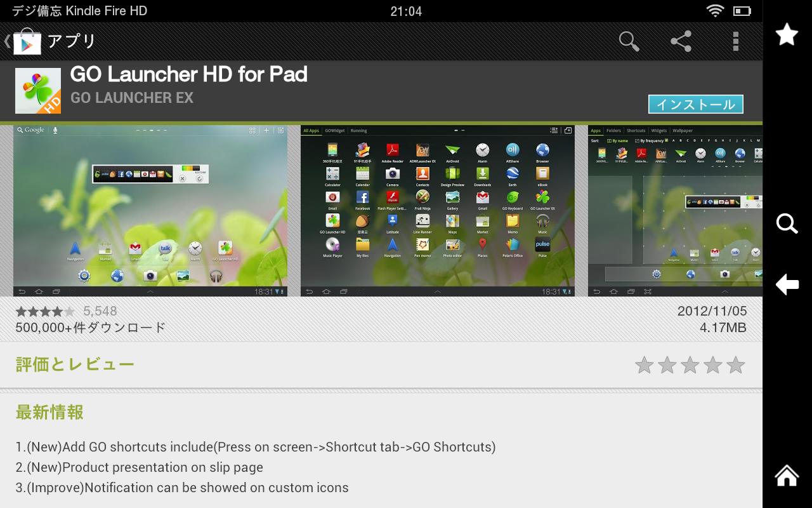This screenshot has width=812, height=508.
Task: Tap the 4.17MB file size
Action: tap(723, 328)
